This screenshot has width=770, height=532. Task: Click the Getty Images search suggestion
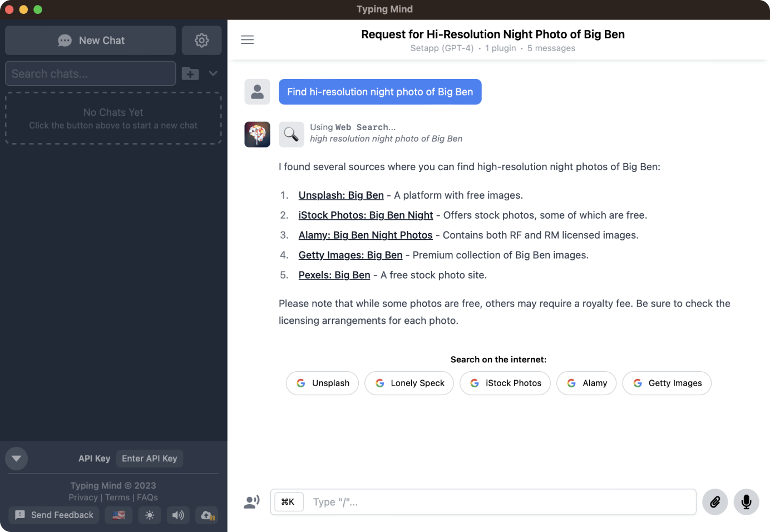667,383
